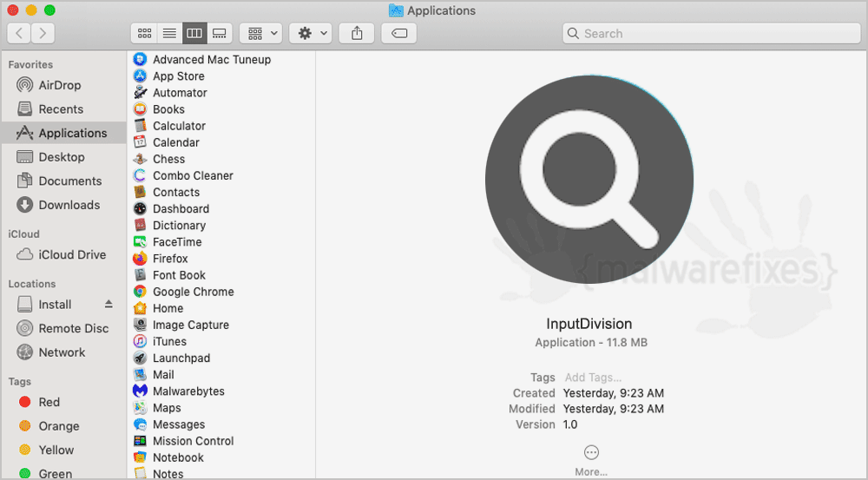
Task: Go forward with the right arrow
Action: 43,33
